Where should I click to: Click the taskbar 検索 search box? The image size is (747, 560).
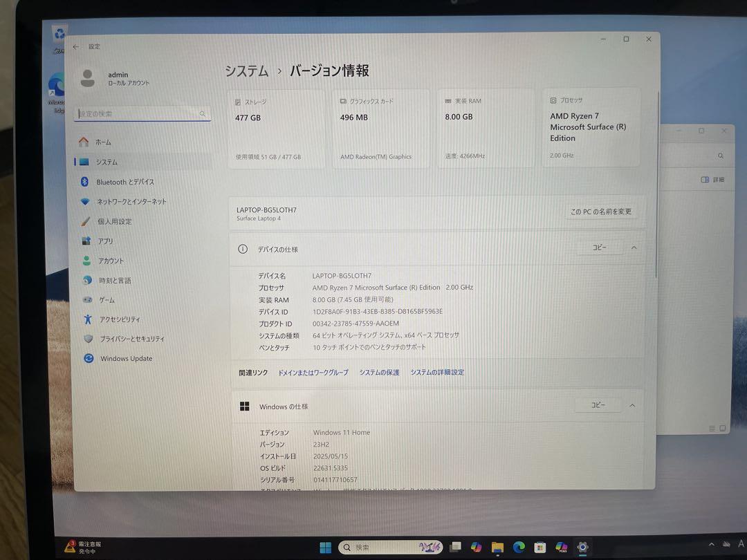click(390, 548)
